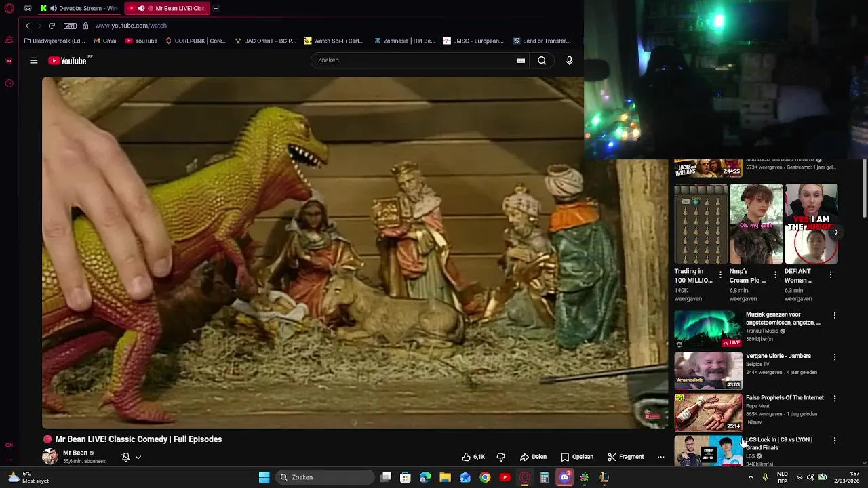
Task: View site info via the lock icon
Action: (85, 26)
